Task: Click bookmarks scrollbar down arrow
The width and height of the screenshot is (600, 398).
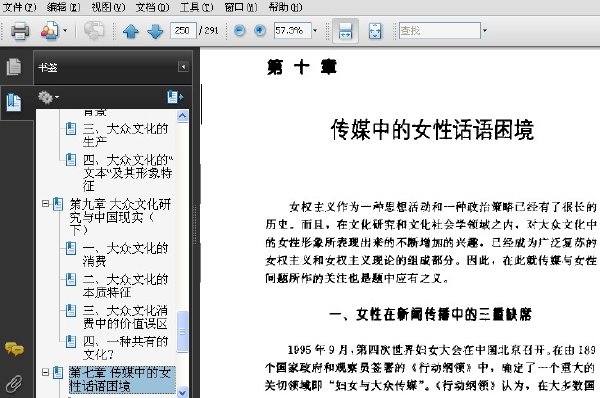Action: [x=183, y=392]
